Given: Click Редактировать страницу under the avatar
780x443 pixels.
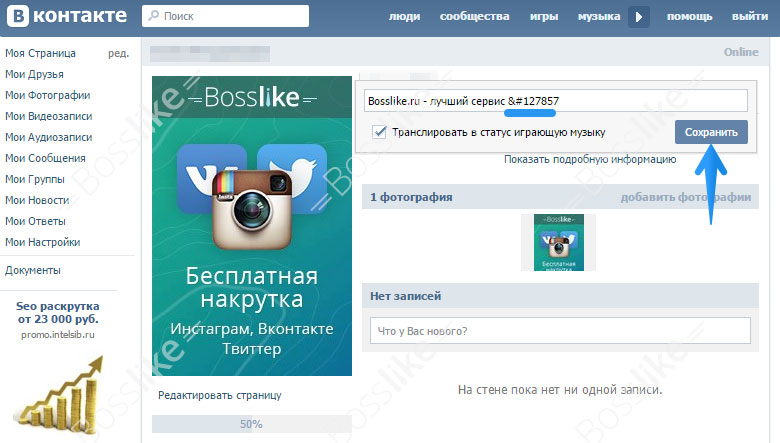Looking at the screenshot, I should tap(220, 395).
